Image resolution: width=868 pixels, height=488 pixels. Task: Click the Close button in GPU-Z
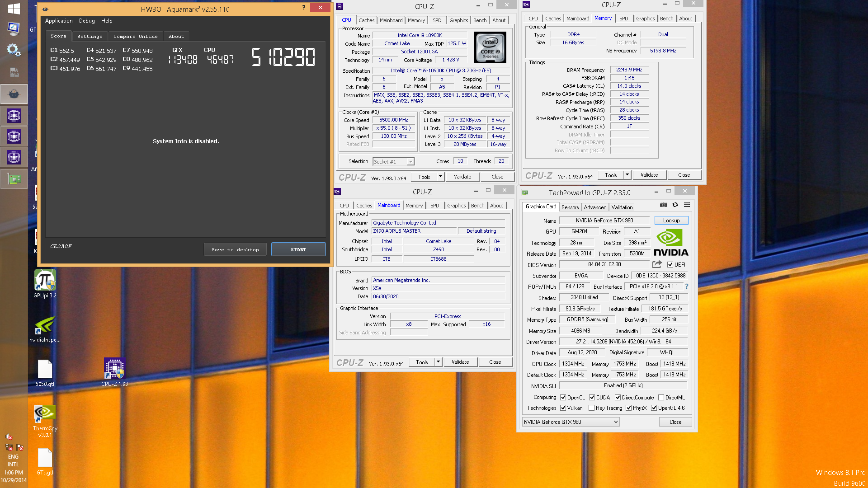click(675, 422)
